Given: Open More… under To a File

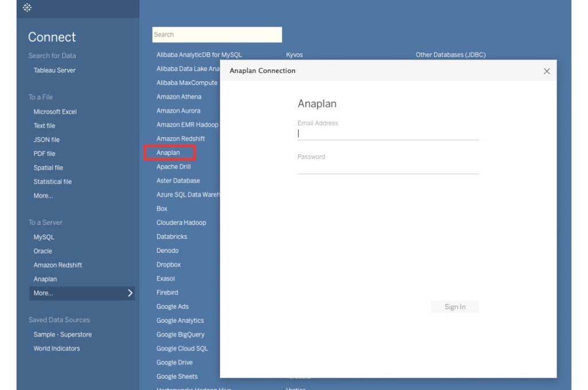Looking at the screenshot, I should (42, 196).
